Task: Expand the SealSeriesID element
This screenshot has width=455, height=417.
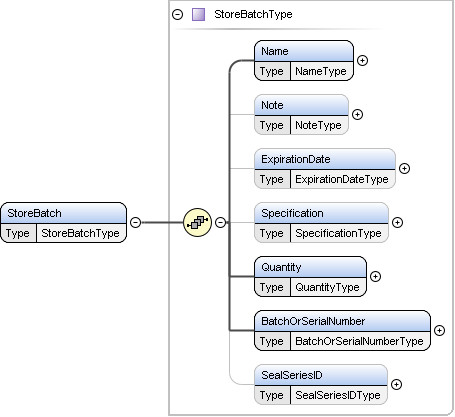Action: [396, 384]
